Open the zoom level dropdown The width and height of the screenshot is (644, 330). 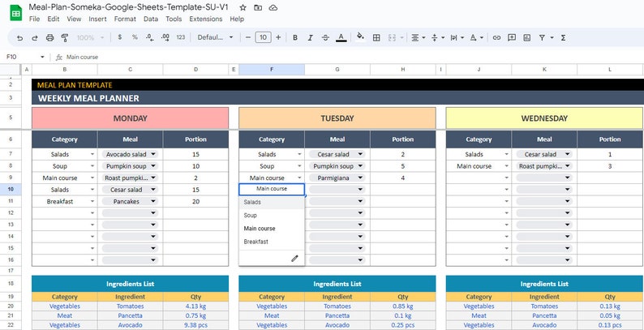point(90,38)
